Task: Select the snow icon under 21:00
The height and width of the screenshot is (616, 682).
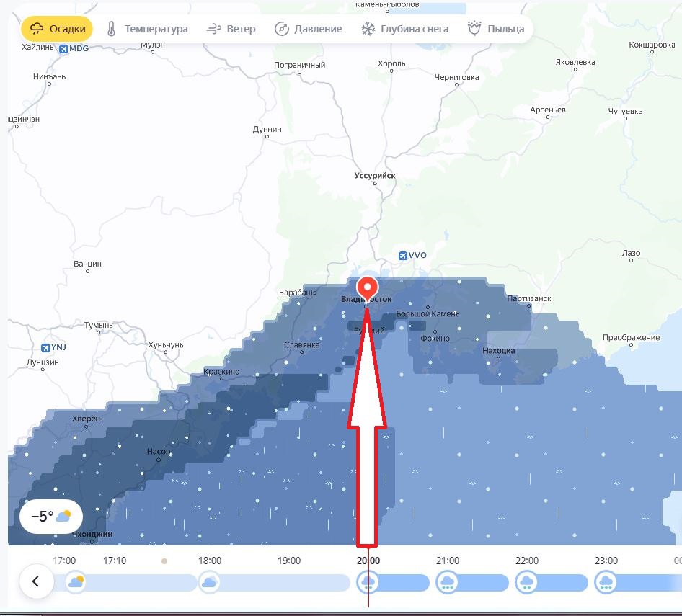Action: (447, 582)
